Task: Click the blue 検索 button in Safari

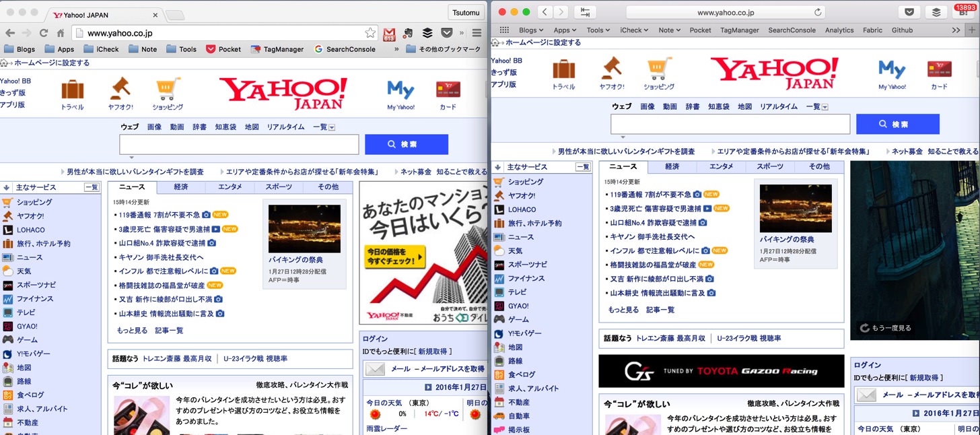Action: point(898,125)
